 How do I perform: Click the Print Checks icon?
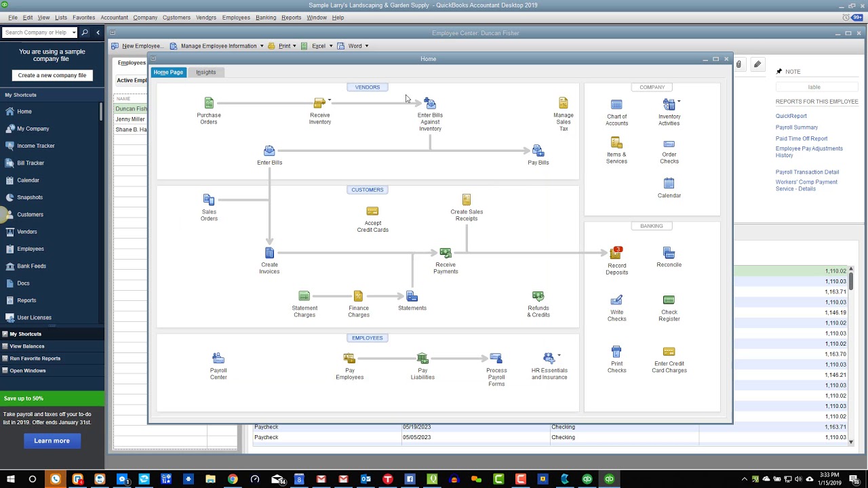[616, 352]
